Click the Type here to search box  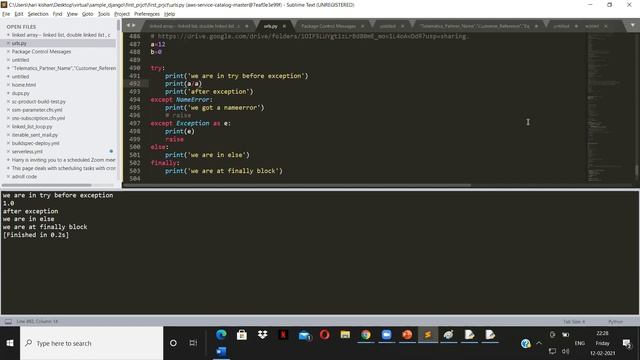click(91, 343)
